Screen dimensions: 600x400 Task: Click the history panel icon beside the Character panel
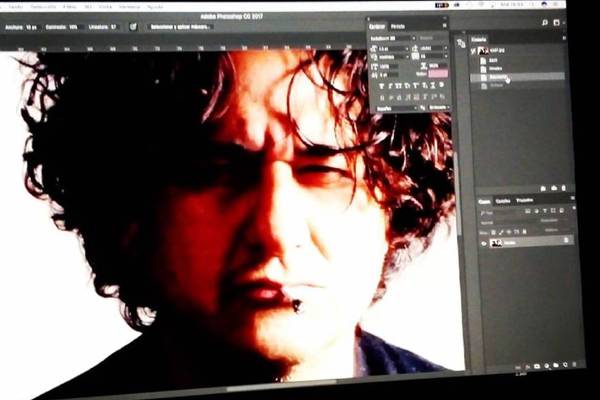tap(461, 43)
